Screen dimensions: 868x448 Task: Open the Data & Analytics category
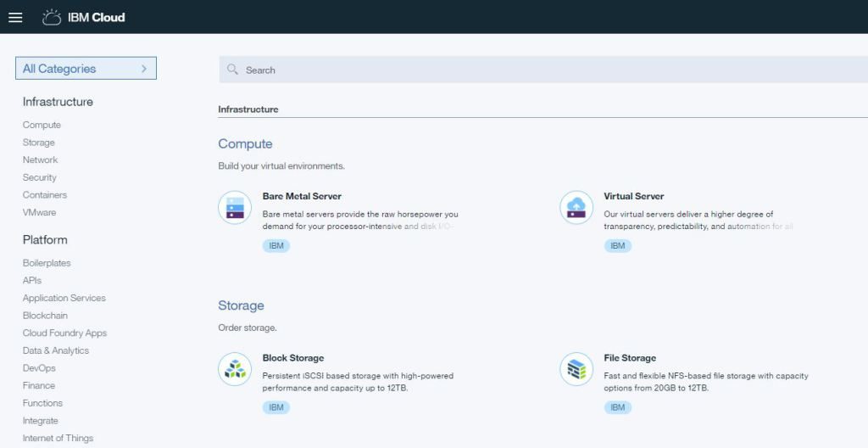click(56, 350)
